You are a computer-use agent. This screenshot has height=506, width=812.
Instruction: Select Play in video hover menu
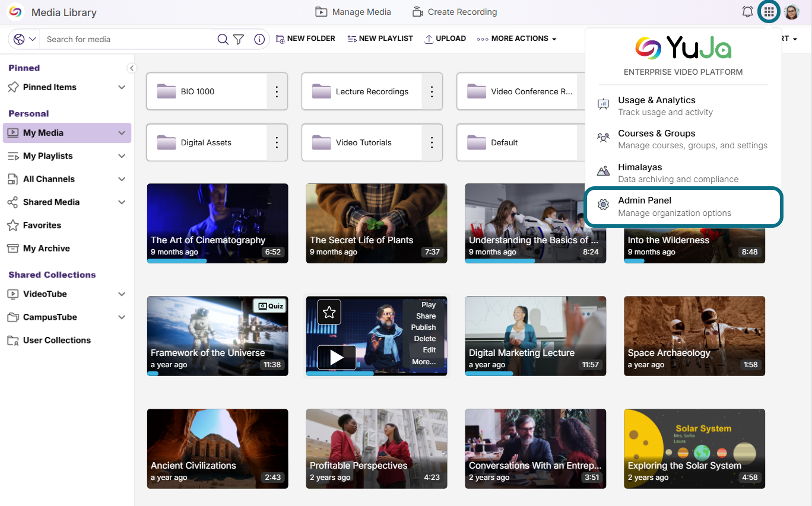click(429, 305)
